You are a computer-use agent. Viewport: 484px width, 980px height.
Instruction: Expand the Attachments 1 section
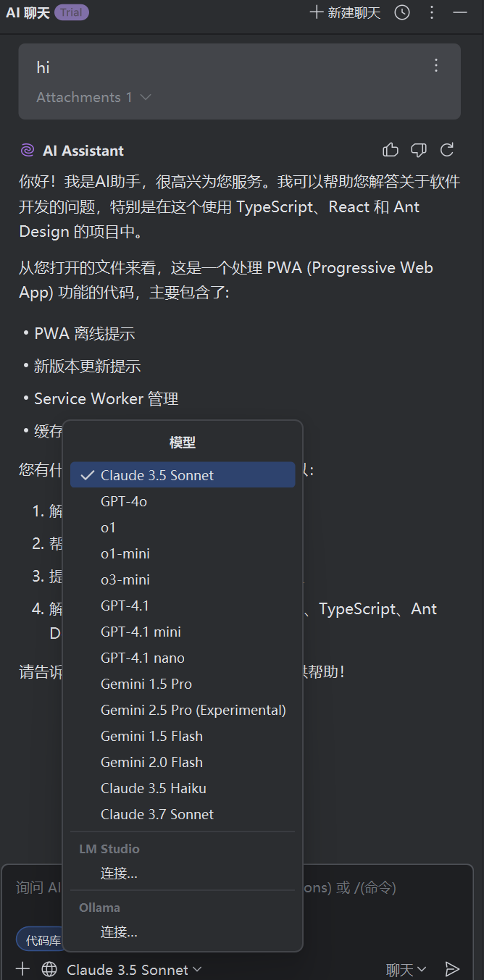(x=93, y=97)
